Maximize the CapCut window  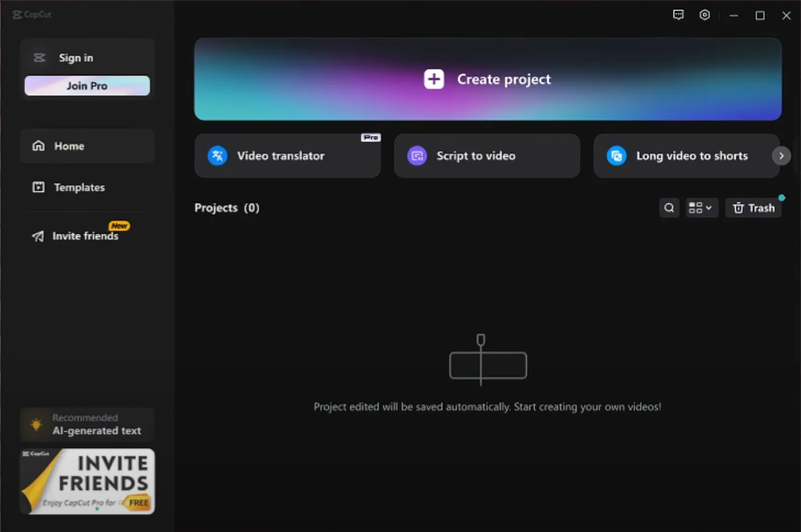pyautogui.click(x=760, y=15)
